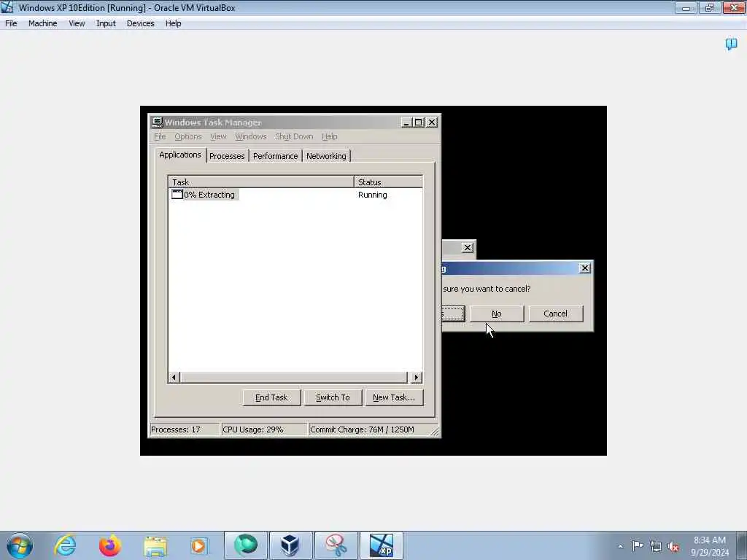Open Task Manager Help menu
747x560 pixels.
point(329,136)
